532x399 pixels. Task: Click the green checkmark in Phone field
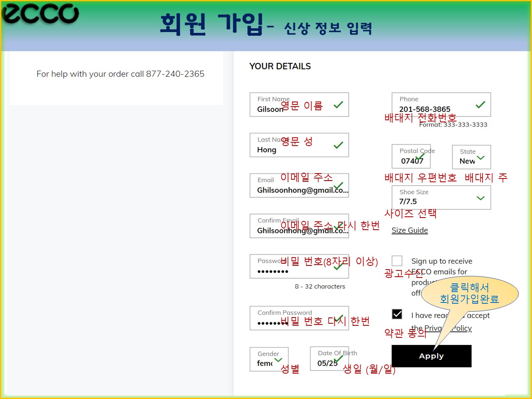(480, 104)
